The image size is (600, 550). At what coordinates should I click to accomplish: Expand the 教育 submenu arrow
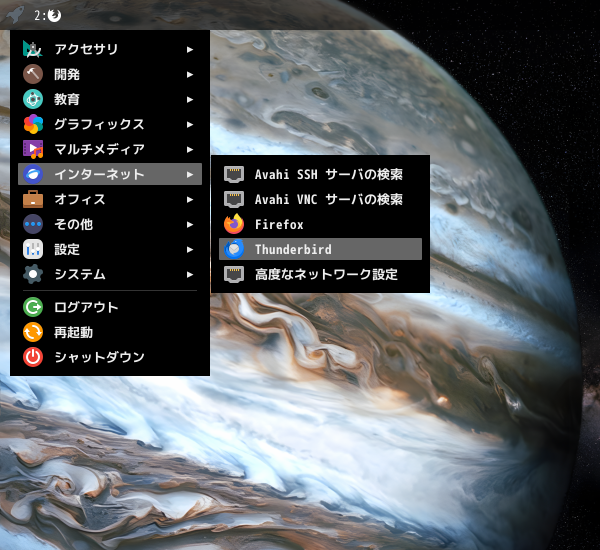tap(190, 100)
